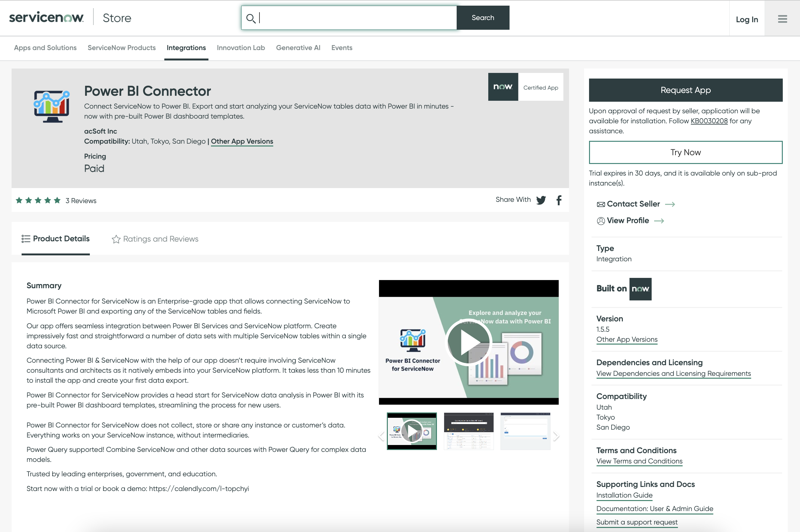This screenshot has height=532, width=800.
Task: Click the search magnifier icon
Action: tap(251, 18)
